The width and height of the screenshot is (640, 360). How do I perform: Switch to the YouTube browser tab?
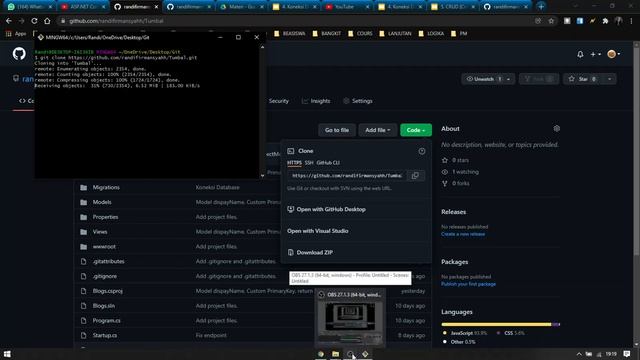(348, 7)
